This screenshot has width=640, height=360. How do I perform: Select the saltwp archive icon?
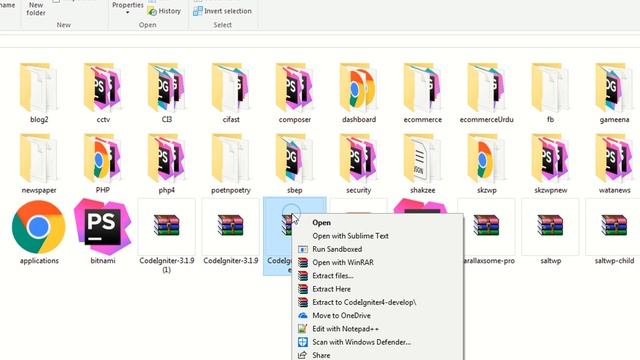point(550,226)
